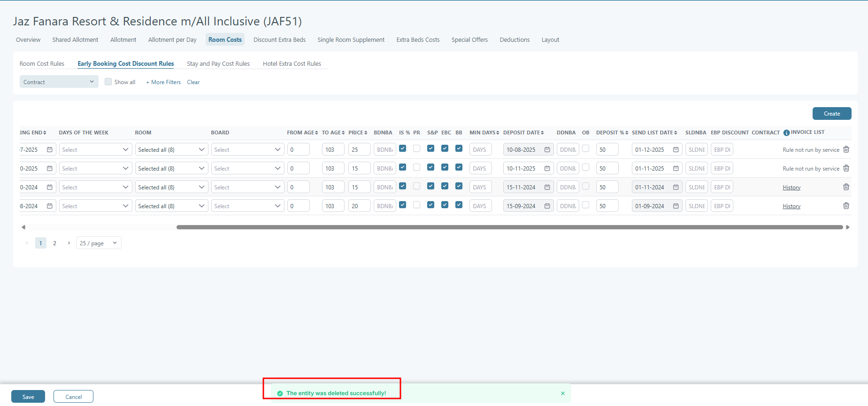Dismiss the deleted successfully notification
This screenshot has height=406, width=868.
pyautogui.click(x=562, y=393)
